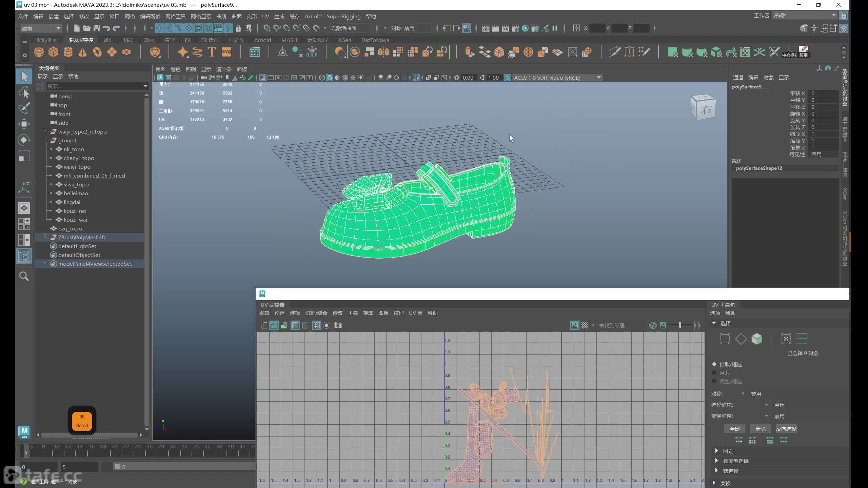
Task: Open render settings clapperboard gear icon
Action: tap(515, 28)
